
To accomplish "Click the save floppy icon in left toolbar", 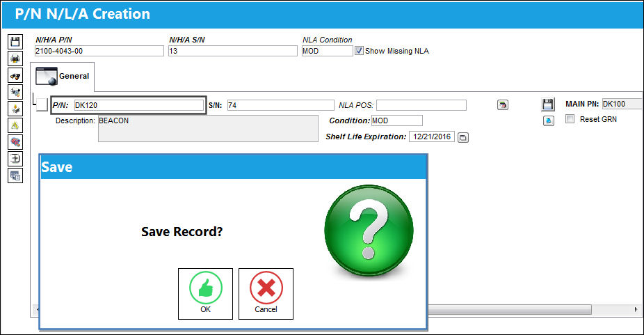I will pos(15,42).
